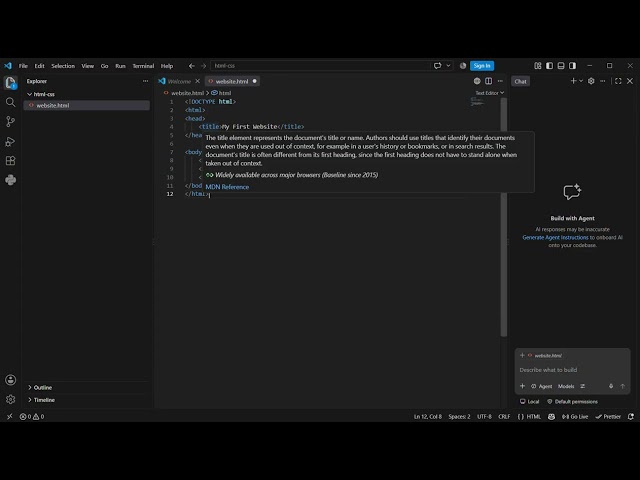Click the html-css command center search box
Viewport: 640px width, 480px height.
(321, 66)
